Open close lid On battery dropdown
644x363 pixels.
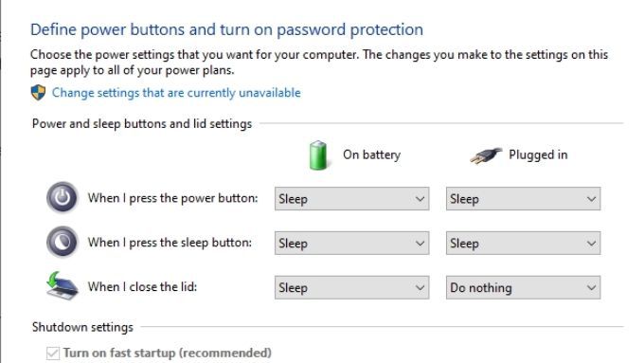(352, 288)
